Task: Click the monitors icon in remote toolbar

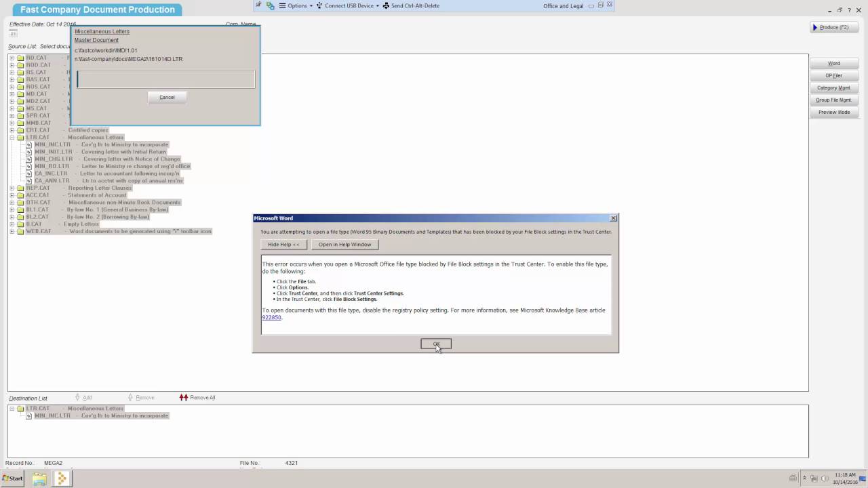Action: tap(271, 5)
